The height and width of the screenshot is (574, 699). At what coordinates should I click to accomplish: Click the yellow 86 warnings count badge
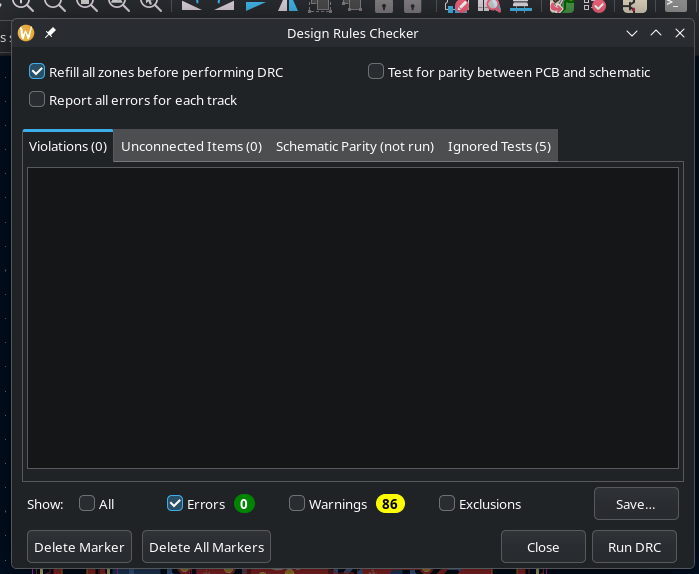coord(390,504)
